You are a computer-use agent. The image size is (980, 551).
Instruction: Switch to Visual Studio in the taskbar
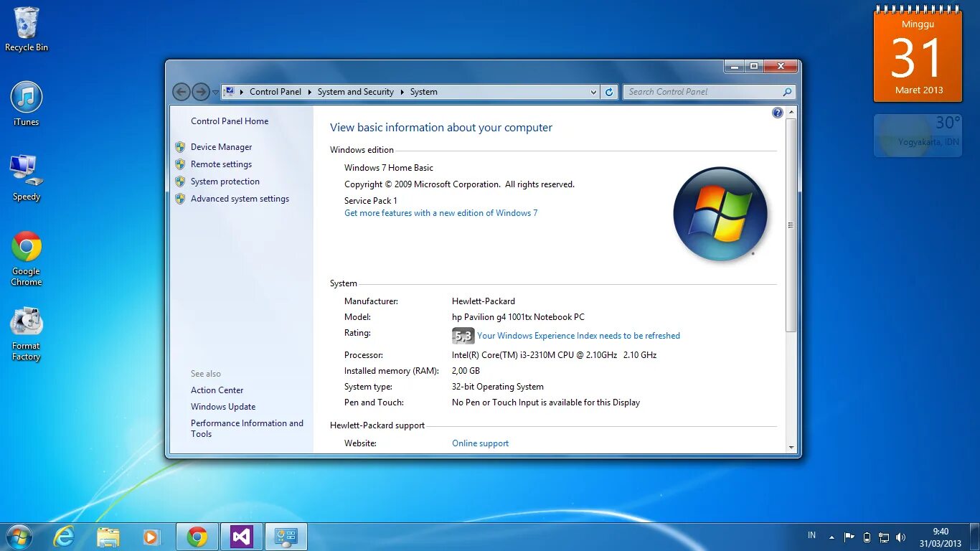(x=242, y=537)
